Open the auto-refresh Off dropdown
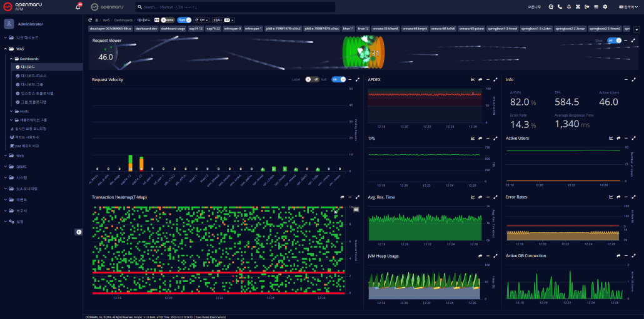The image size is (644, 319). pyautogui.click(x=201, y=20)
